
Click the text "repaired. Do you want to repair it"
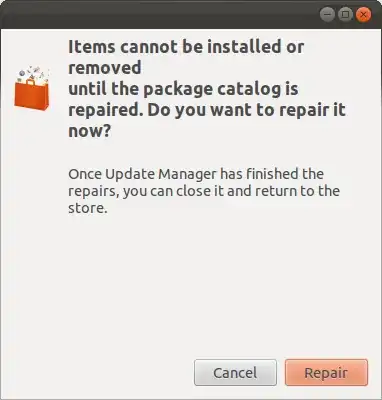click(x=207, y=110)
